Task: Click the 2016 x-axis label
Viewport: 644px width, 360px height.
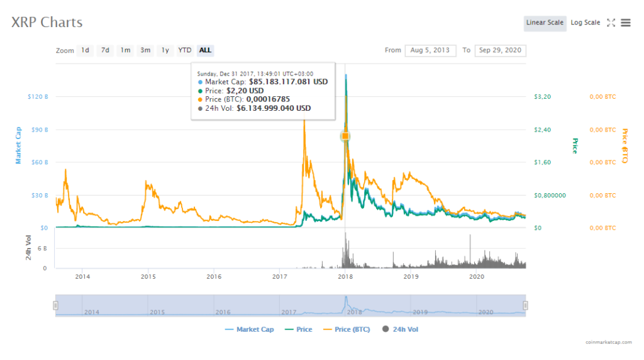Action: (x=214, y=276)
